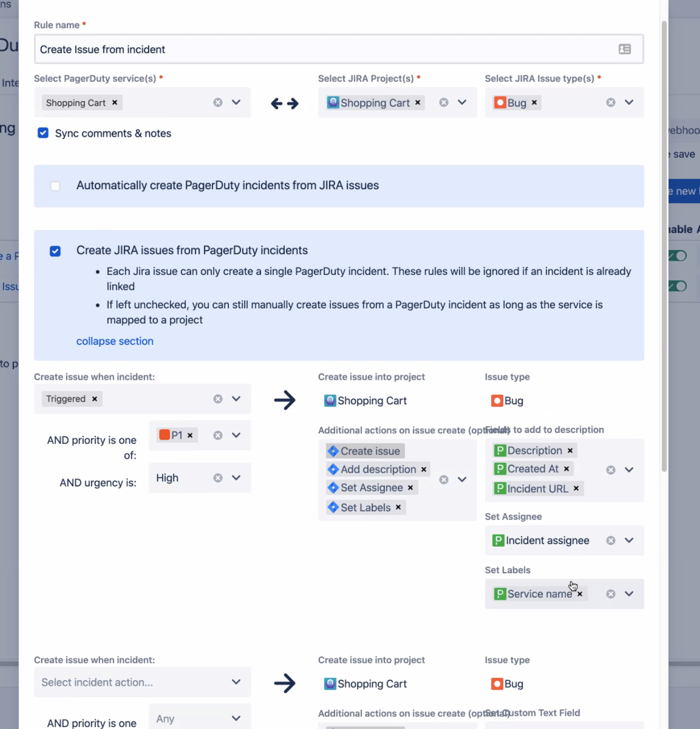Select the Create issue action tag

365,451
